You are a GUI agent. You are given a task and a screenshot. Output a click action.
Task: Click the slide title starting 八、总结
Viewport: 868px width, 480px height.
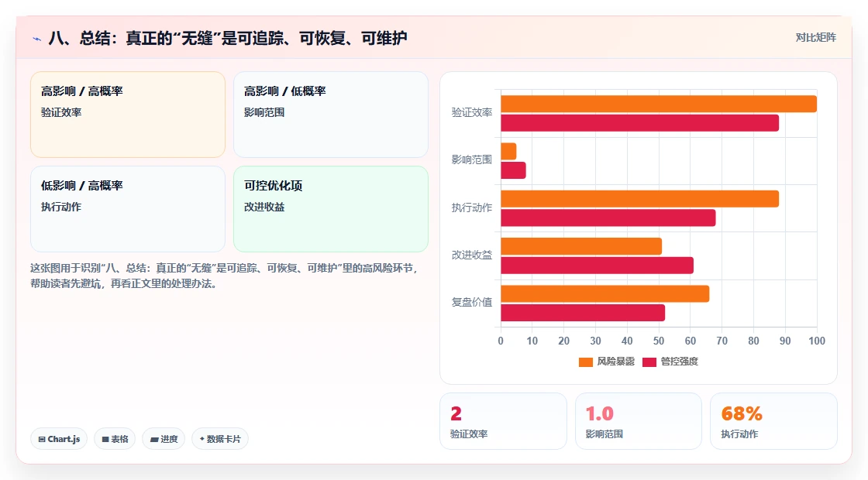click(228, 38)
